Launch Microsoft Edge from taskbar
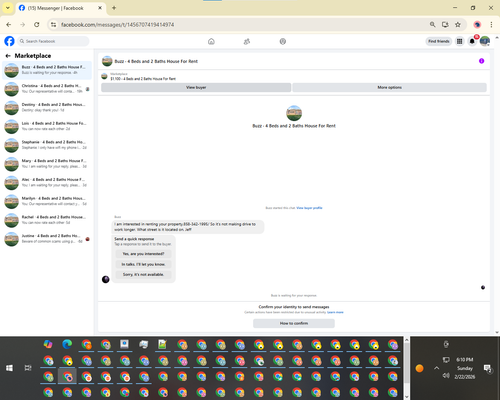This screenshot has height=400, width=500. tap(67, 344)
